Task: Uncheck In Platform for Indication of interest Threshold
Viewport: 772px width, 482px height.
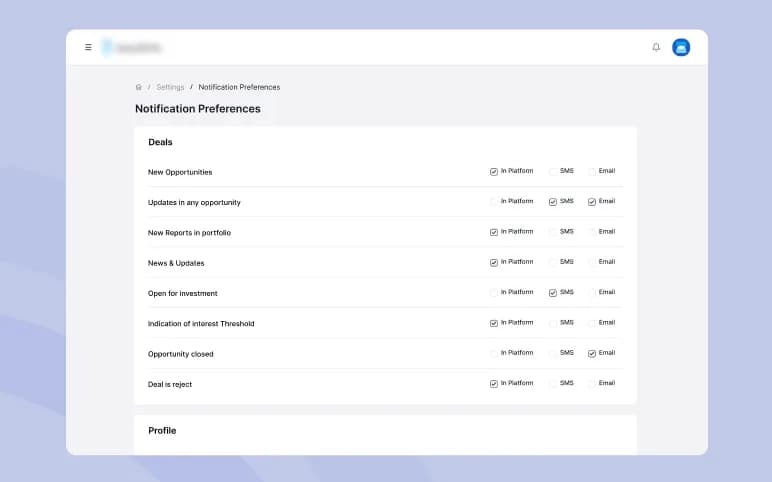Action: click(494, 323)
